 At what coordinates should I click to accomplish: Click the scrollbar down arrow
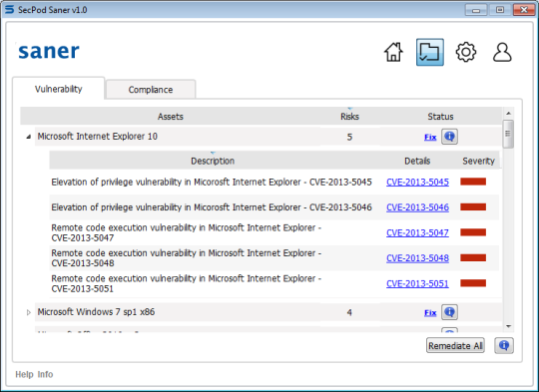tap(508, 326)
